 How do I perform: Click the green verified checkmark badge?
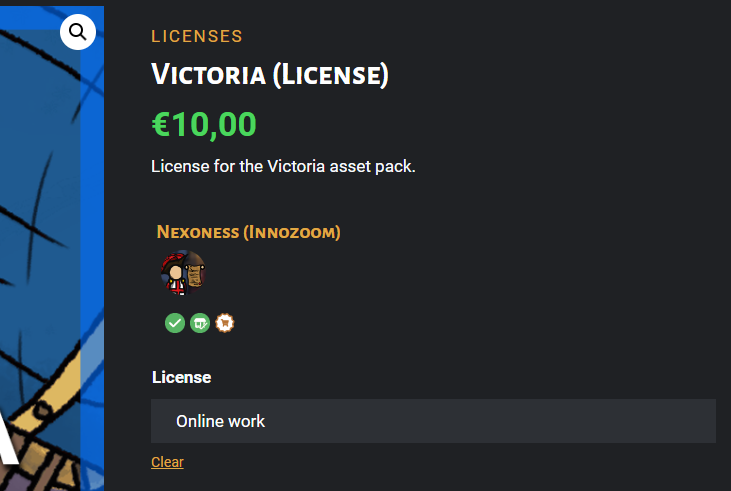(175, 323)
